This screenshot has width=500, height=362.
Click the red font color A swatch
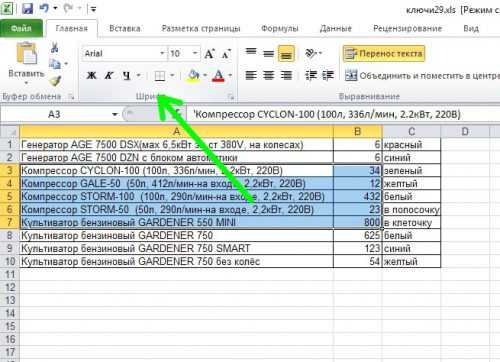tap(218, 76)
